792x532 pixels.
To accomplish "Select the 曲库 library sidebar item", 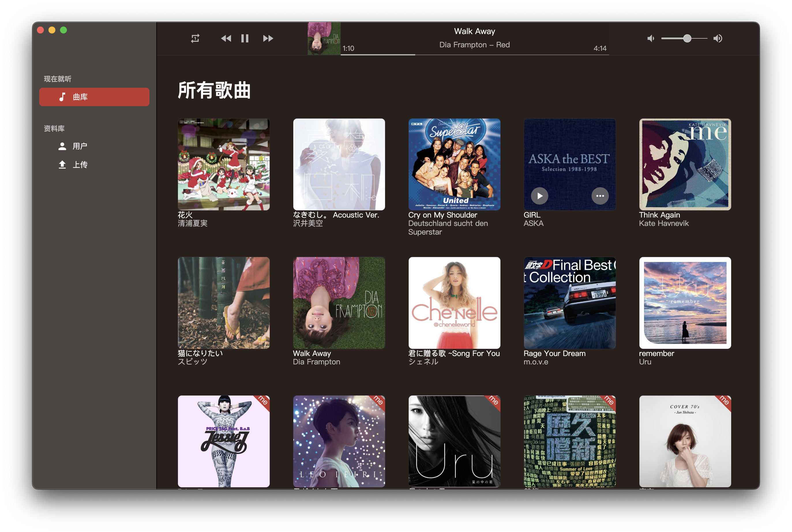I will tap(94, 97).
